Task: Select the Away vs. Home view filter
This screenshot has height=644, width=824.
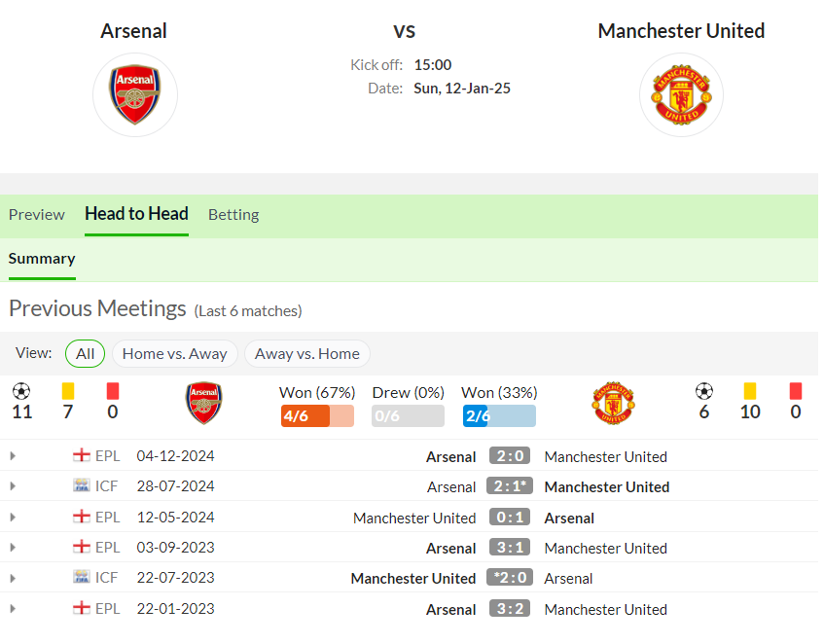Action: click(307, 354)
